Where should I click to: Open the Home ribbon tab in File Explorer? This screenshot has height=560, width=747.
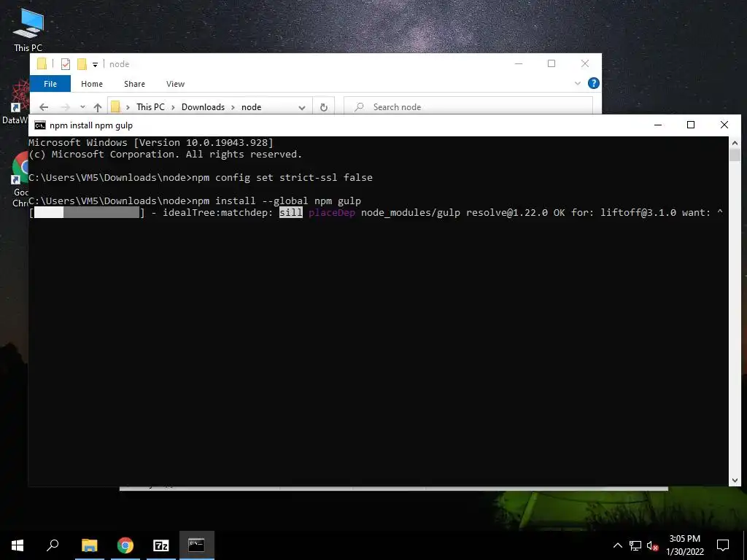[91, 84]
